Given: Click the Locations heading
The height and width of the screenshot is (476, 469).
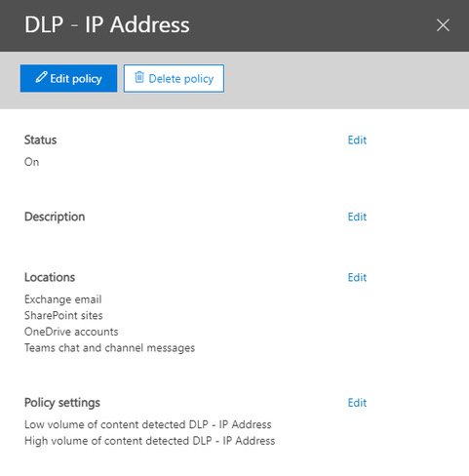Looking at the screenshot, I should 50,277.
